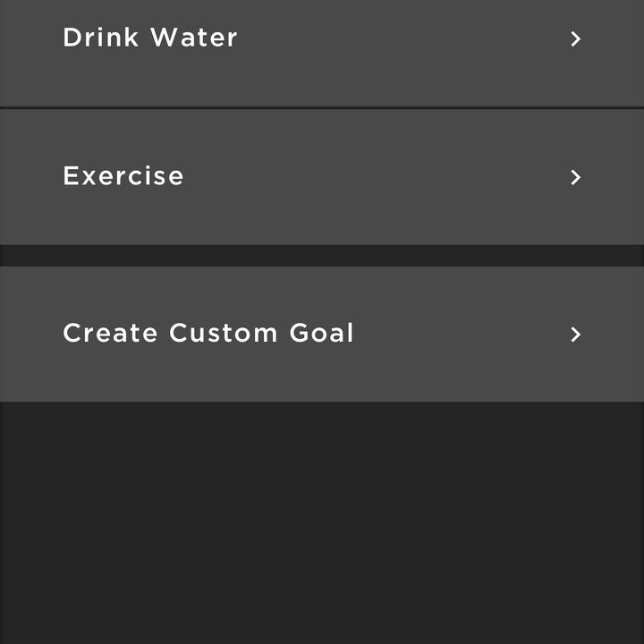
Task: Click the Exercise text label
Action: (x=123, y=176)
